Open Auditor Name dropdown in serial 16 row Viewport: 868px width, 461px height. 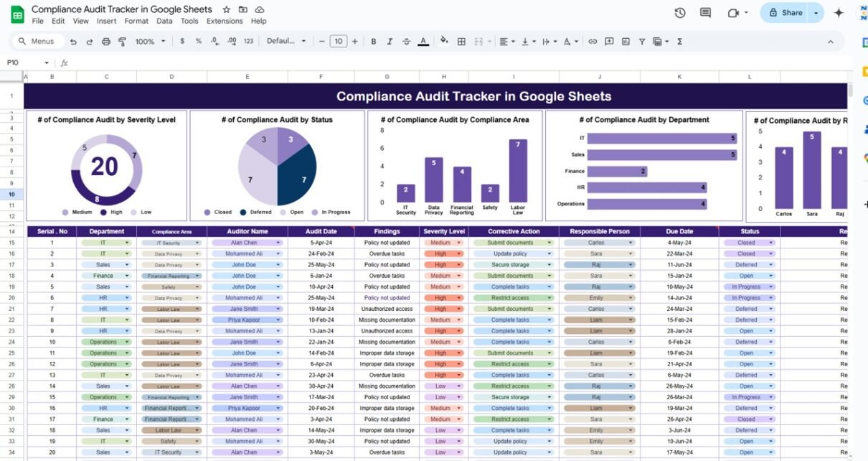pos(278,408)
